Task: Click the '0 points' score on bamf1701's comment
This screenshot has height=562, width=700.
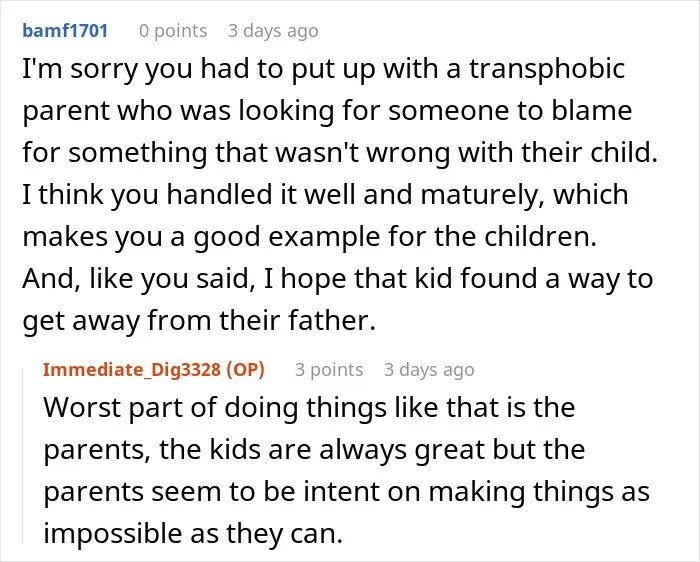Action: pyautogui.click(x=173, y=31)
